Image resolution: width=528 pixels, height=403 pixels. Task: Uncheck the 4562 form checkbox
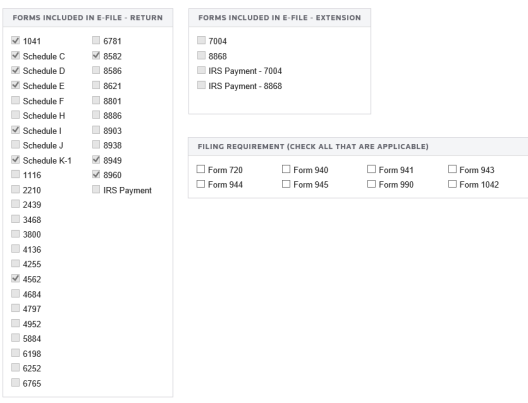pyautogui.click(x=15, y=278)
